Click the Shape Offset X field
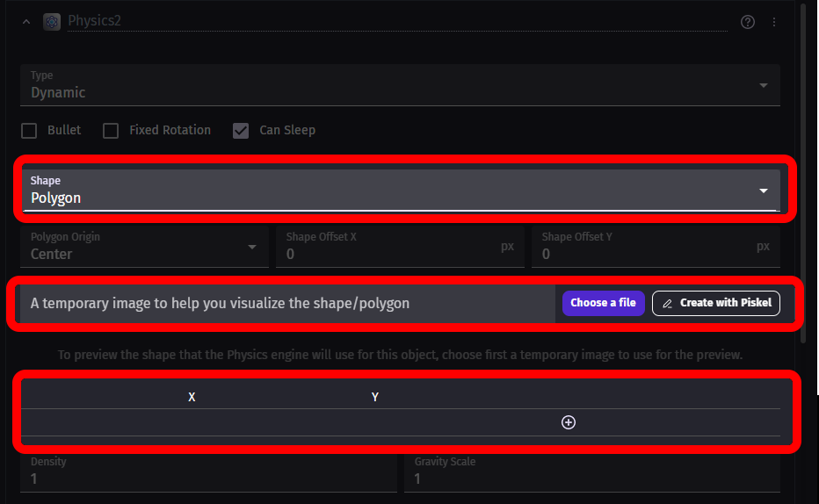 [x=400, y=247]
